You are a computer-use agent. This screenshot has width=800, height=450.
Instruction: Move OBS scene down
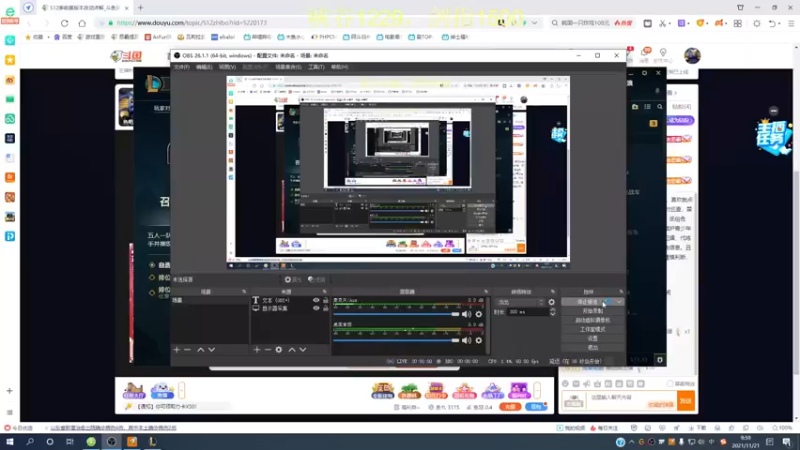point(212,350)
